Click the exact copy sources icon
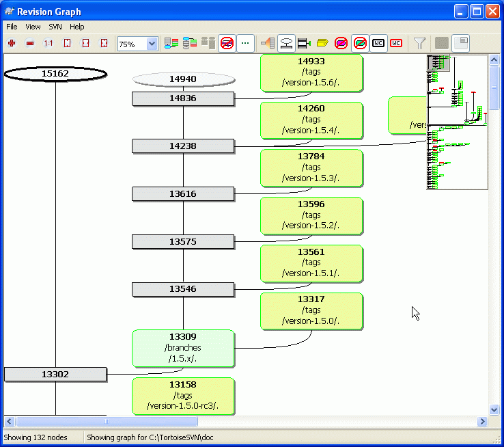The width and height of the screenshot is (504, 447). point(304,43)
